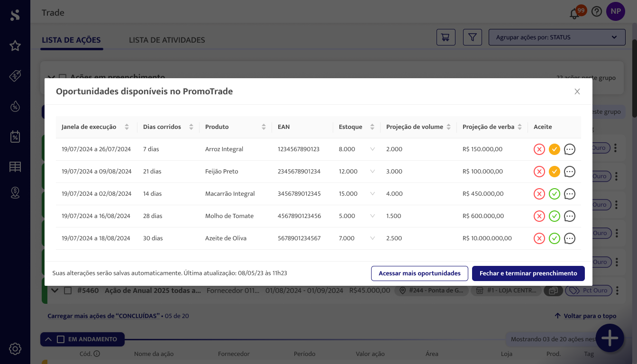Image resolution: width=637 pixels, height=364 pixels.
Task: Accept the Arroz Integral opportunity
Action: point(555,149)
